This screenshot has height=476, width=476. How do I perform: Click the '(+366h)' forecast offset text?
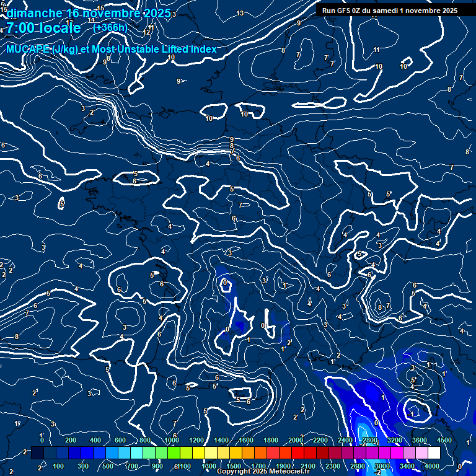(x=110, y=28)
